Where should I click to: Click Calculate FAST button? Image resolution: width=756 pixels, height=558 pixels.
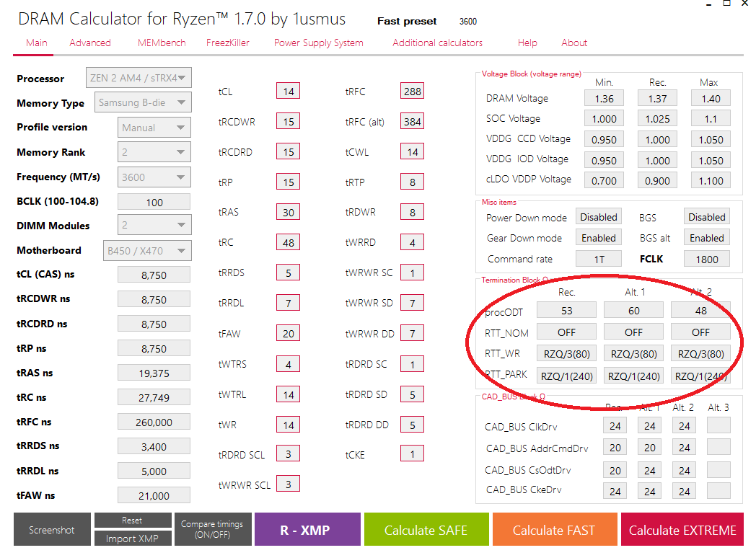pos(555,530)
